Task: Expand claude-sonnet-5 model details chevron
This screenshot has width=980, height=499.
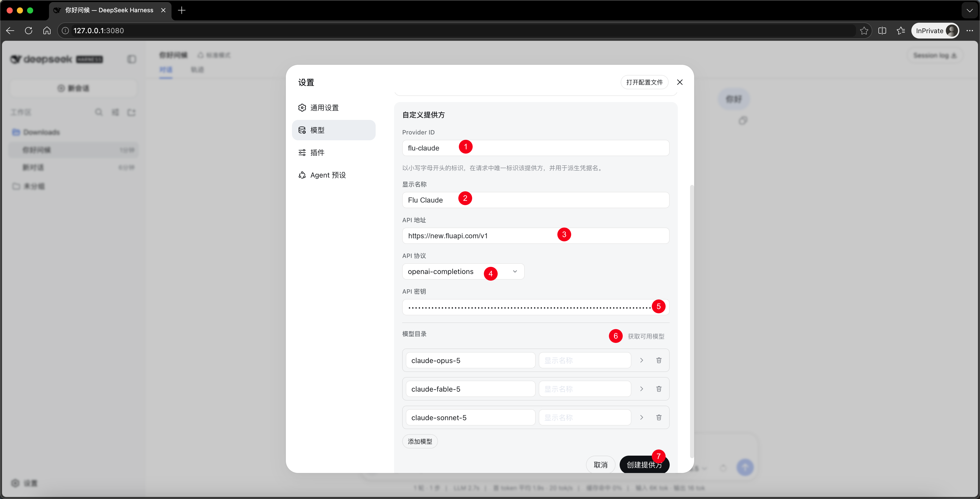Action: point(641,417)
